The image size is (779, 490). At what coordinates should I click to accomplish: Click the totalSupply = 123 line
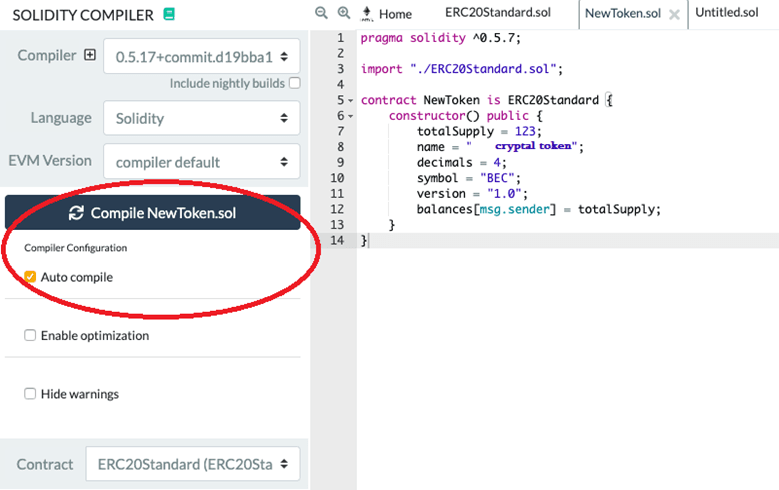(x=479, y=131)
